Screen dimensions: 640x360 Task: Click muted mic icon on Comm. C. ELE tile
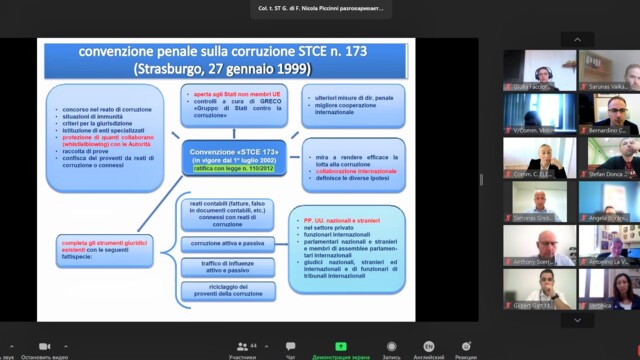(x=508, y=174)
